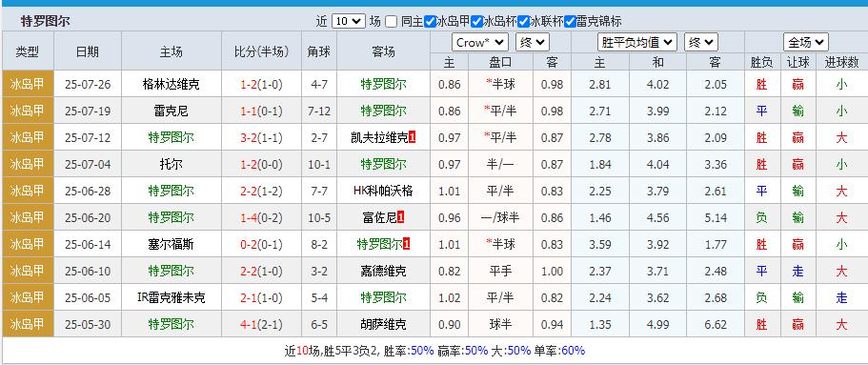Click the red card badge beside 凯夫拉维克
The width and height of the screenshot is (868, 365).
click(x=412, y=138)
